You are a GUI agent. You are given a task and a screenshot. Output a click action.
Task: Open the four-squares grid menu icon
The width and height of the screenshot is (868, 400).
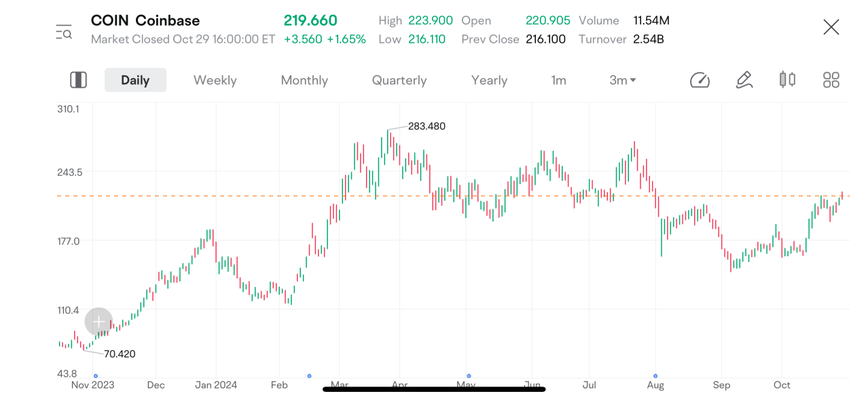click(831, 80)
